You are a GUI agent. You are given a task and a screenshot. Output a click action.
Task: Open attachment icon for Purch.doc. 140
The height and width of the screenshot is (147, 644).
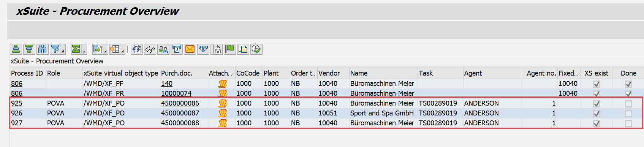pyautogui.click(x=223, y=84)
